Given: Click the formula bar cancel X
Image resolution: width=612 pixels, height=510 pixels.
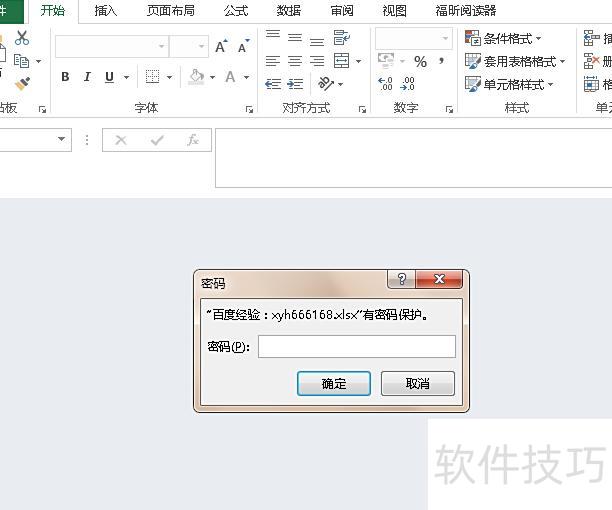Looking at the screenshot, I should (x=121, y=140).
